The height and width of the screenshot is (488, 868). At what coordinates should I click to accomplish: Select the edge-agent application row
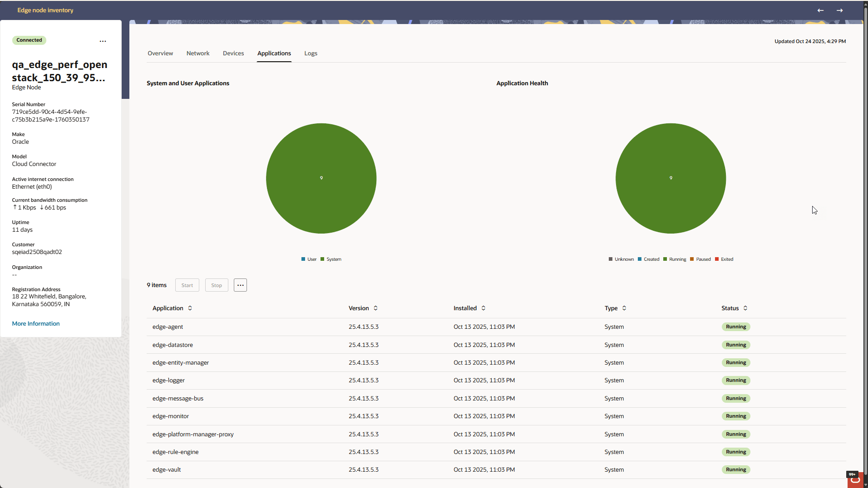point(168,327)
